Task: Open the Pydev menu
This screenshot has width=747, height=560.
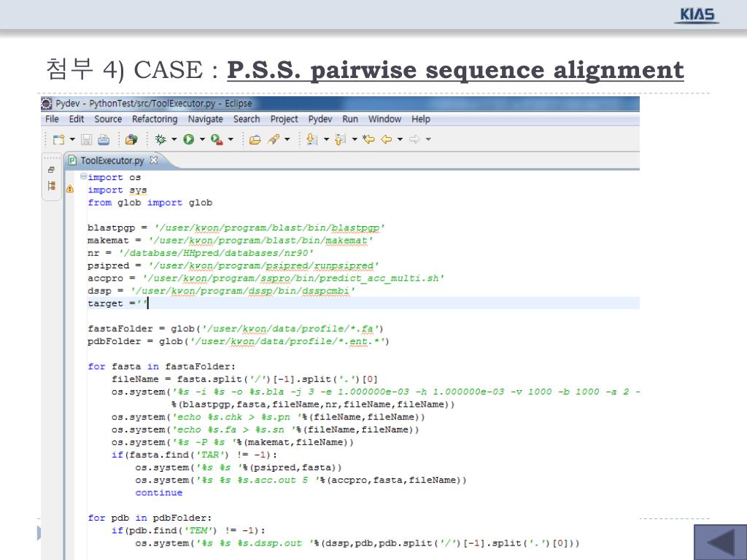Action: [320, 119]
